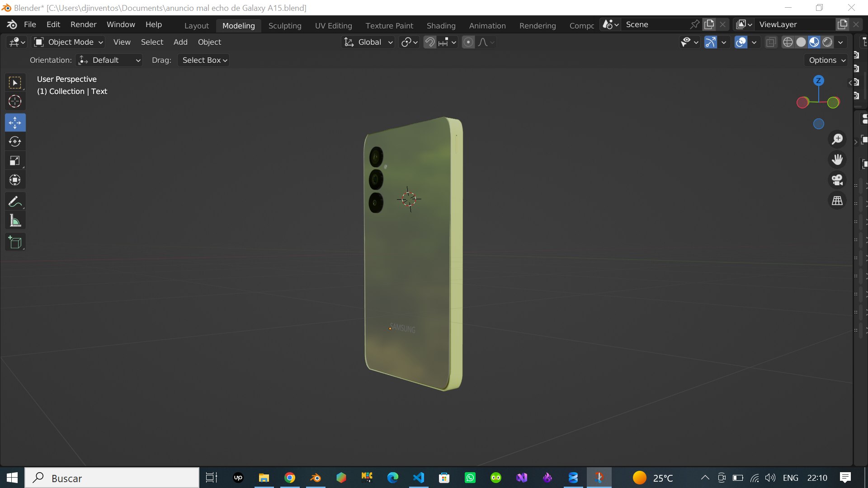
Task: Toggle X-ray mode
Action: pyautogui.click(x=771, y=42)
